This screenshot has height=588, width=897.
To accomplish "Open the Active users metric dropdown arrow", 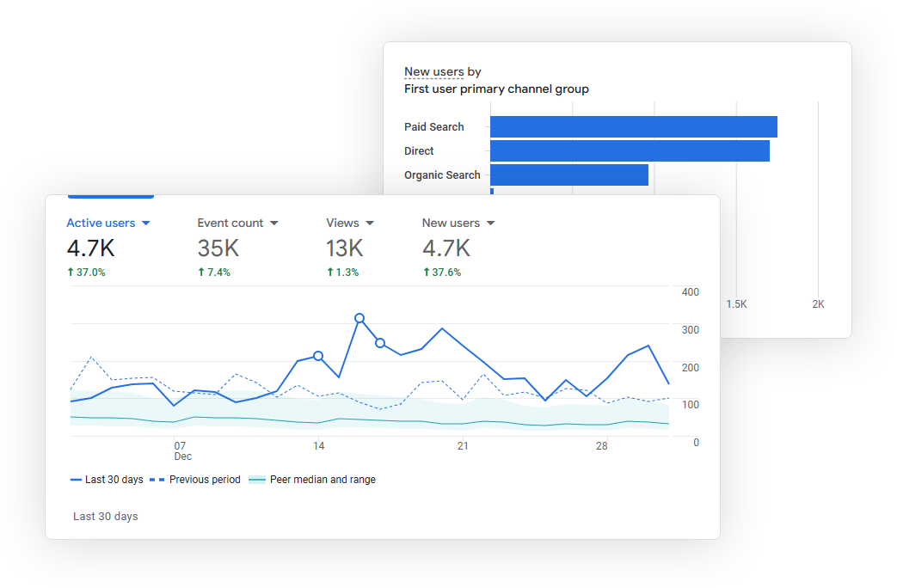I will (x=145, y=224).
